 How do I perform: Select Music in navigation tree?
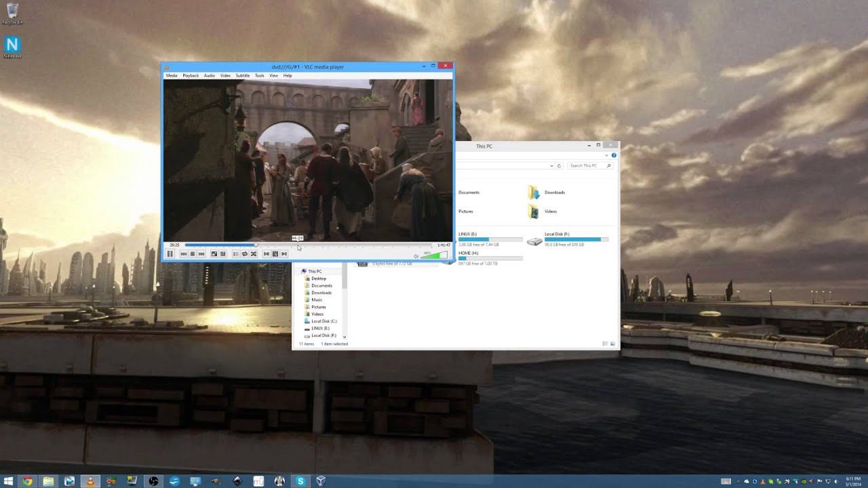click(x=317, y=300)
